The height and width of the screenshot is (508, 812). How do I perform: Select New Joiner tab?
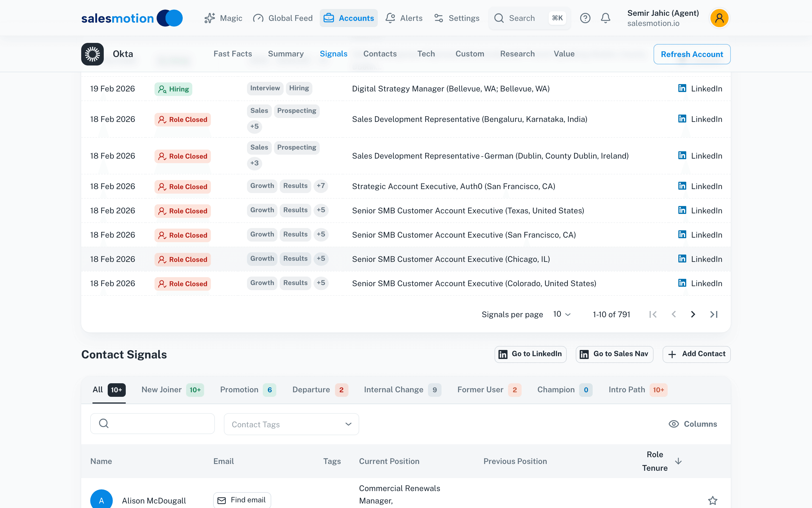[x=173, y=390]
